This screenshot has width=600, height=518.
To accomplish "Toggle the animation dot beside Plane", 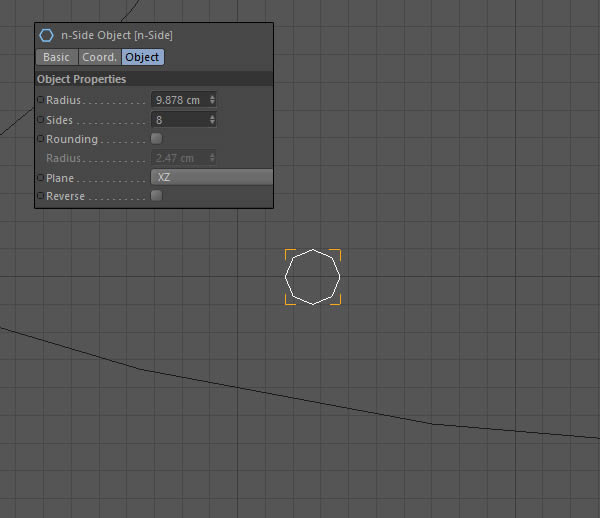I will (x=41, y=178).
